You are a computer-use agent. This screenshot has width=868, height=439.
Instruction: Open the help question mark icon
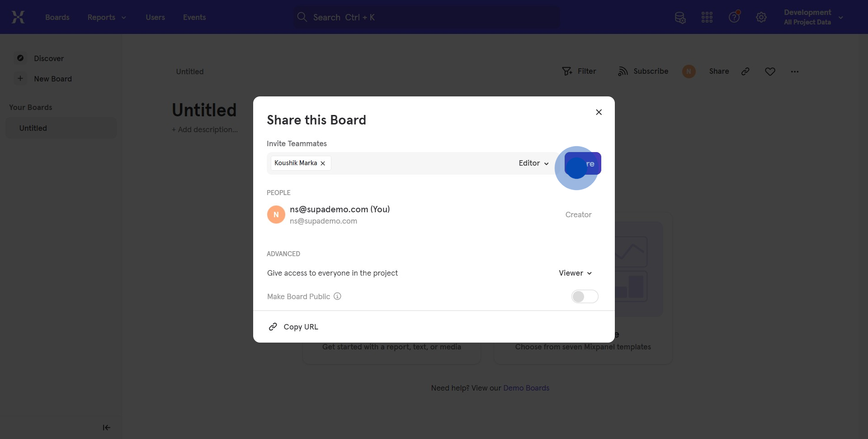[x=734, y=17]
